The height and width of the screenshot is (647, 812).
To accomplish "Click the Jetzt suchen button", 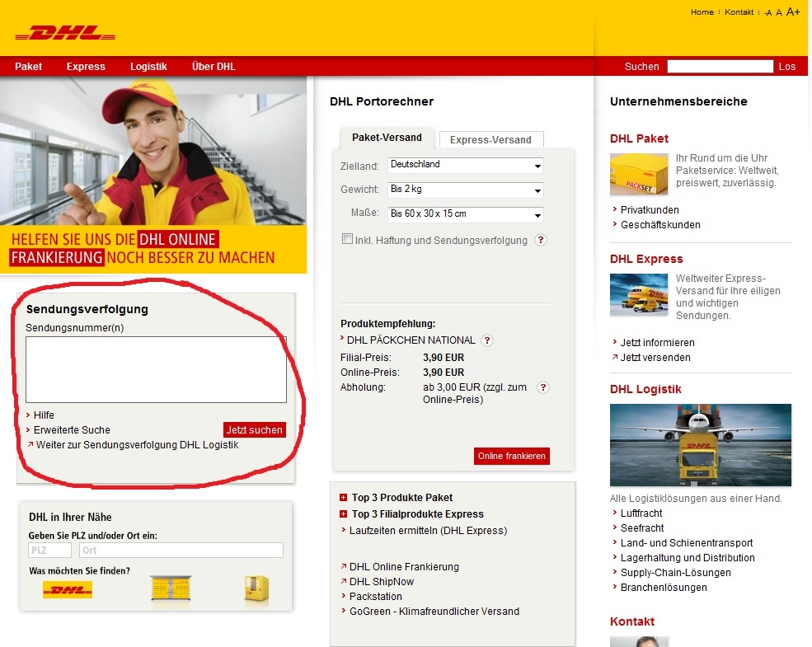I will 254,429.
